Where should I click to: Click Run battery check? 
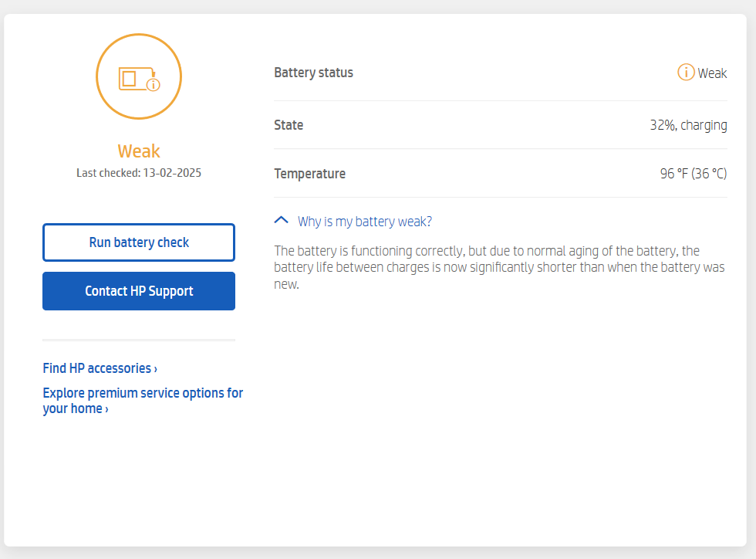click(x=139, y=242)
